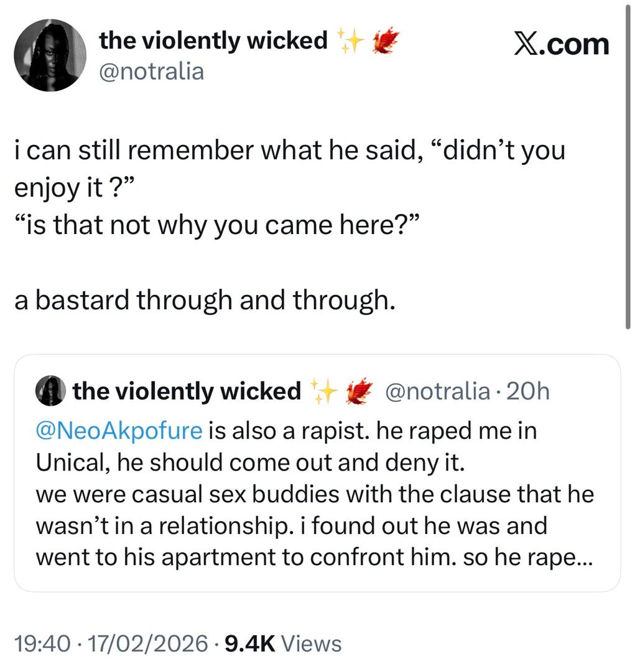Image resolution: width=635 pixels, height=672 pixels.
Task: Select the @notralia handle in the quoted tweet
Action: pos(437,391)
